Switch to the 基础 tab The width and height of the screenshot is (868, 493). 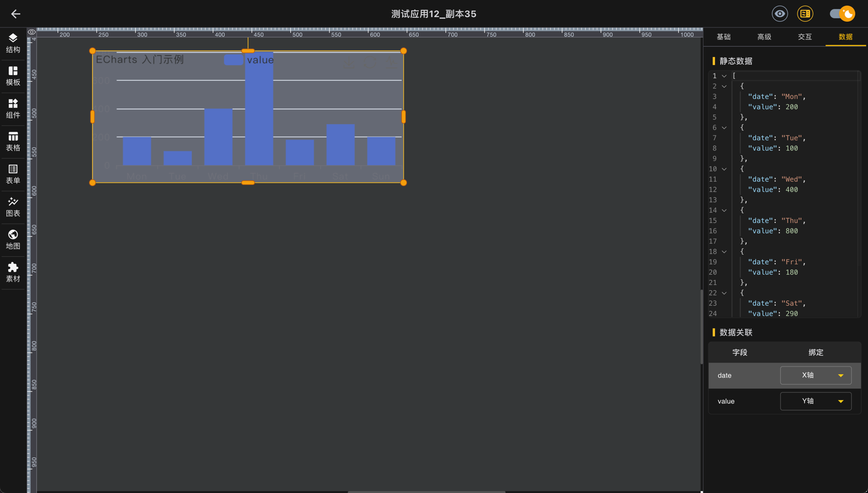tap(724, 37)
